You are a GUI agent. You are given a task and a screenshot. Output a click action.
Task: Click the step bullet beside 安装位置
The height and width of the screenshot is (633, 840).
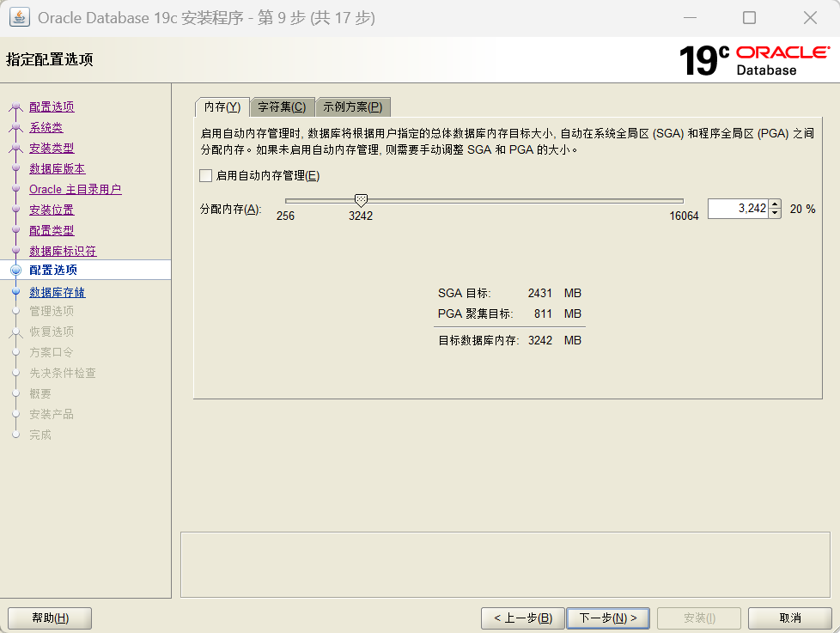click(15, 210)
